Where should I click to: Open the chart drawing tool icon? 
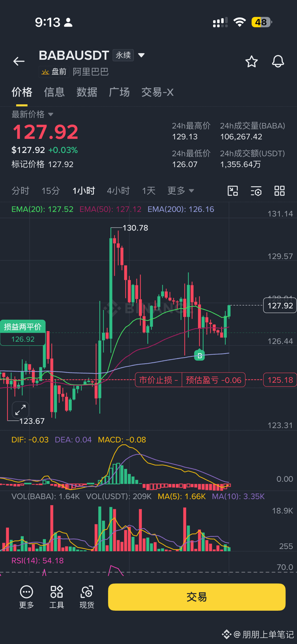pyautogui.click(x=233, y=191)
